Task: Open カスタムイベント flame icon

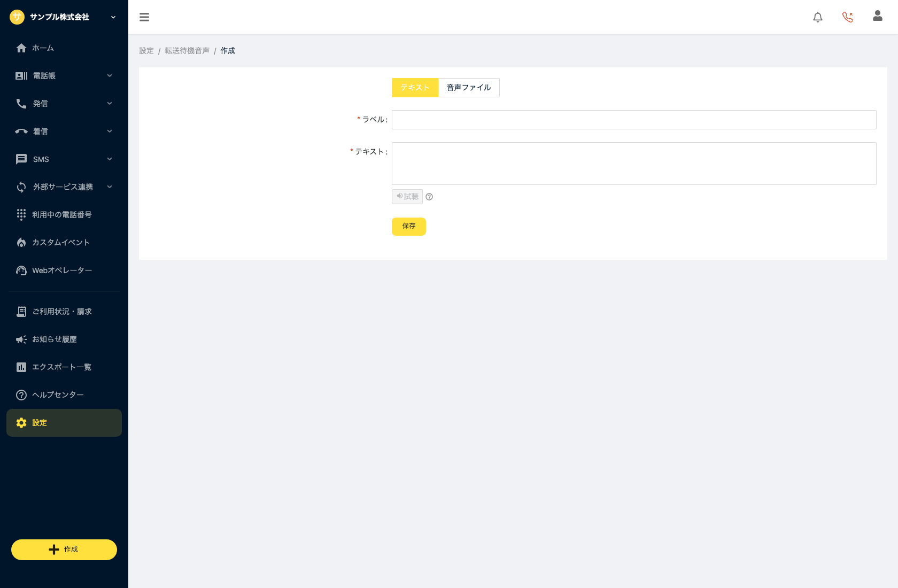Action: 21,243
